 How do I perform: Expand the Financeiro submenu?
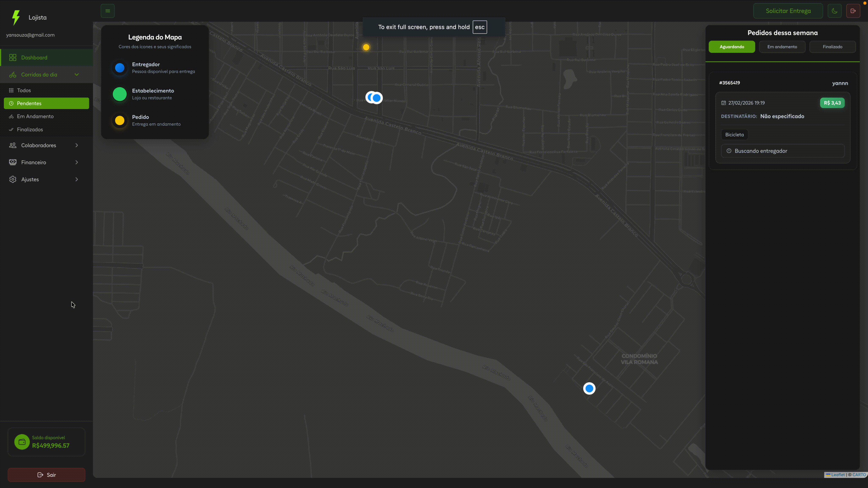pos(77,162)
